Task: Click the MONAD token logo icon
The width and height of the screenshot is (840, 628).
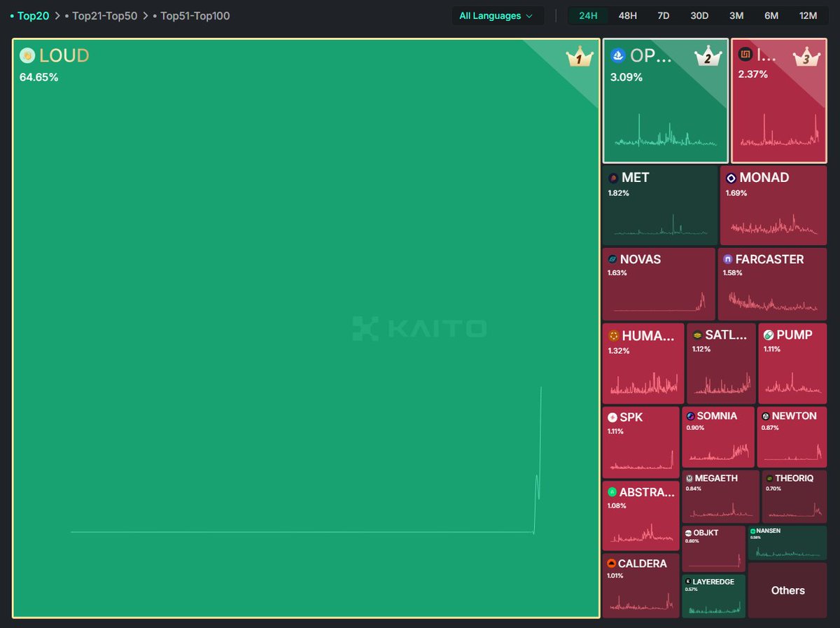Action: pos(731,178)
